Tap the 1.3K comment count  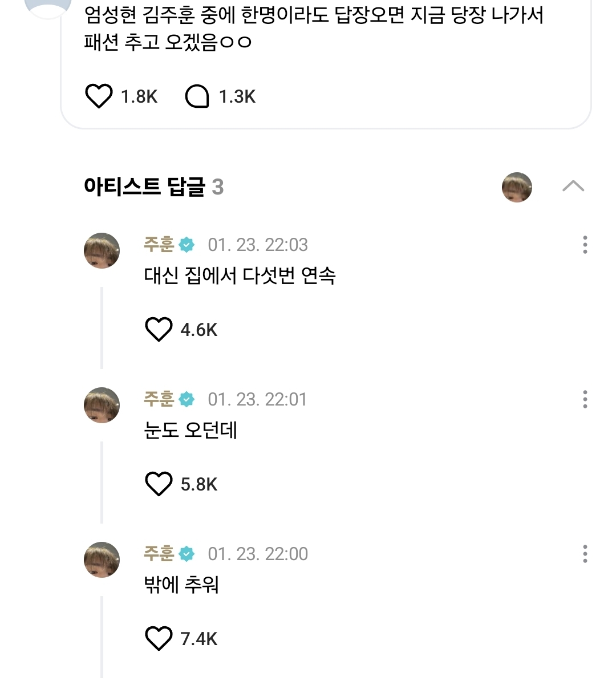click(x=237, y=97)
